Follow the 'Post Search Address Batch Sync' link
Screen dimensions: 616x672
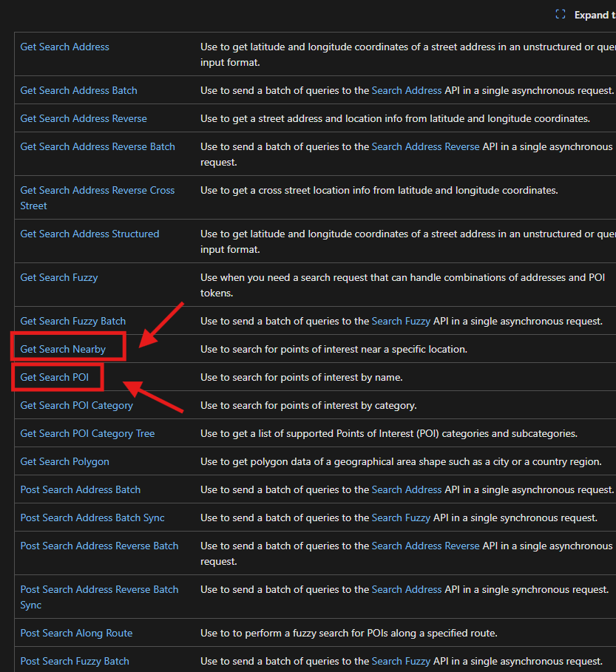pos(92,517)
